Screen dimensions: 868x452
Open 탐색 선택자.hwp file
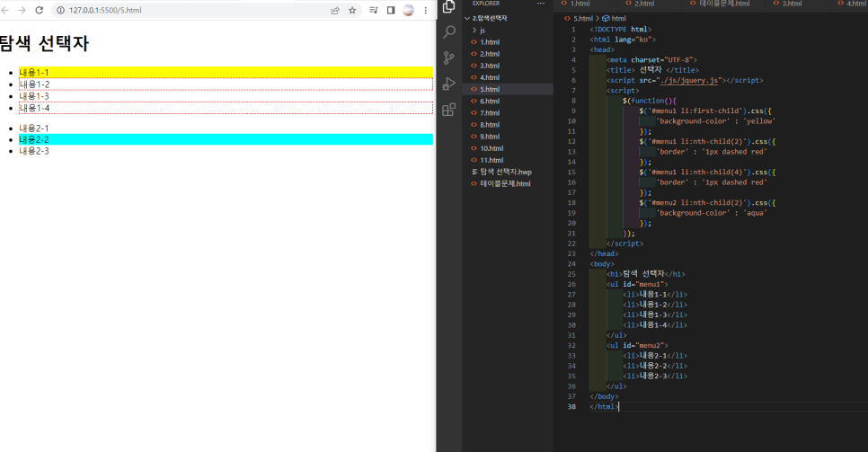coord(505,172)
